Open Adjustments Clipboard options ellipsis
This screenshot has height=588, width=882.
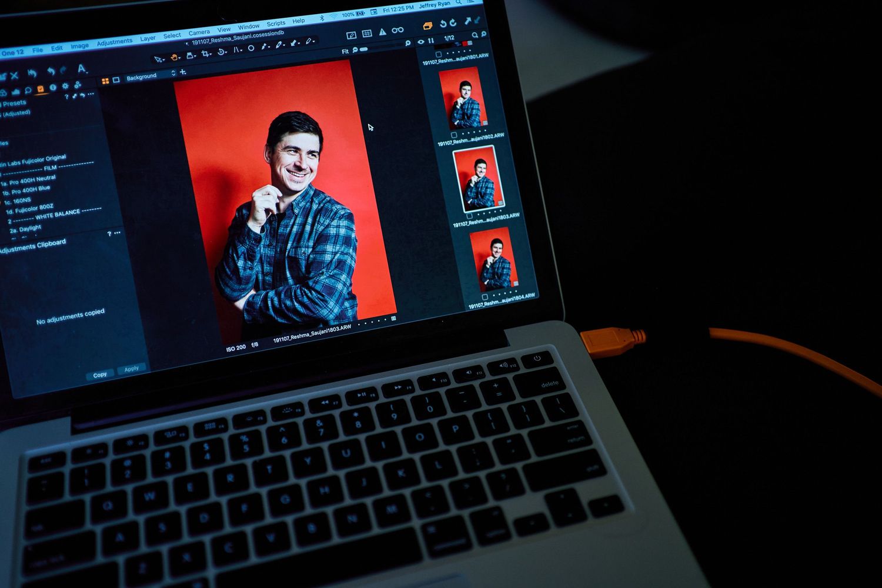118,233
